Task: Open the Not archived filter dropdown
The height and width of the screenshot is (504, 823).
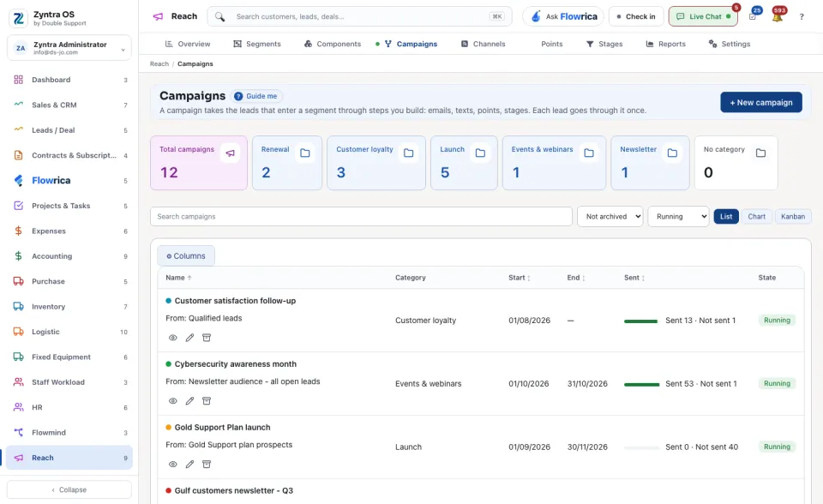Action: (x=610, y=216)
